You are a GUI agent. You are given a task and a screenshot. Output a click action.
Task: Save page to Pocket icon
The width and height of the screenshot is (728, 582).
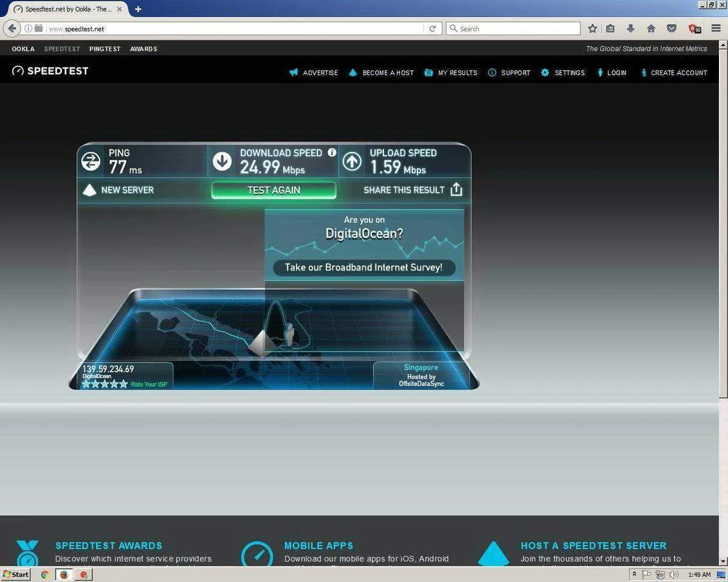(x=672, y=28)
